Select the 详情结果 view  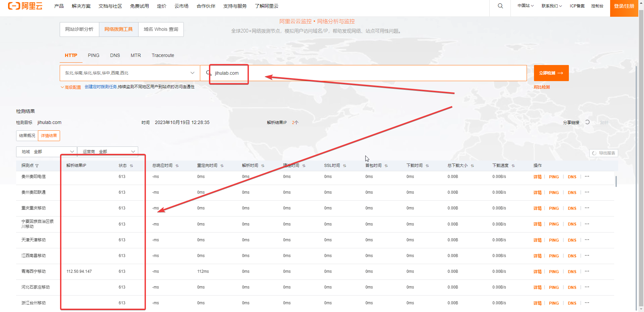point(49,136)
